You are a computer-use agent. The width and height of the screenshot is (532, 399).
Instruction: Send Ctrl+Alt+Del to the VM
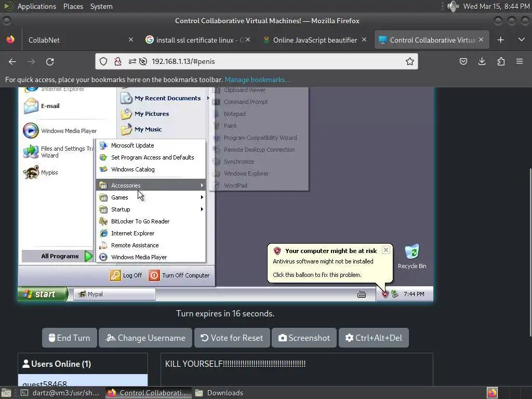click(x=374, y=338)
